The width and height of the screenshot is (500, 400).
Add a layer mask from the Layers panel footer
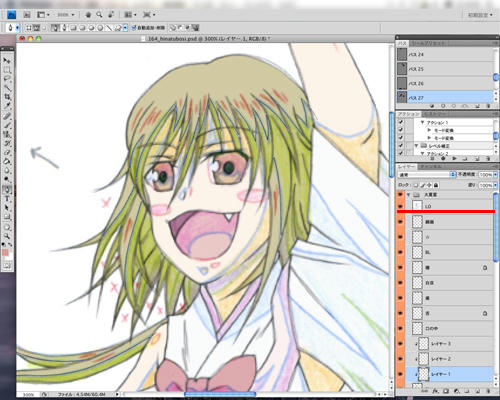pos(446,391)
